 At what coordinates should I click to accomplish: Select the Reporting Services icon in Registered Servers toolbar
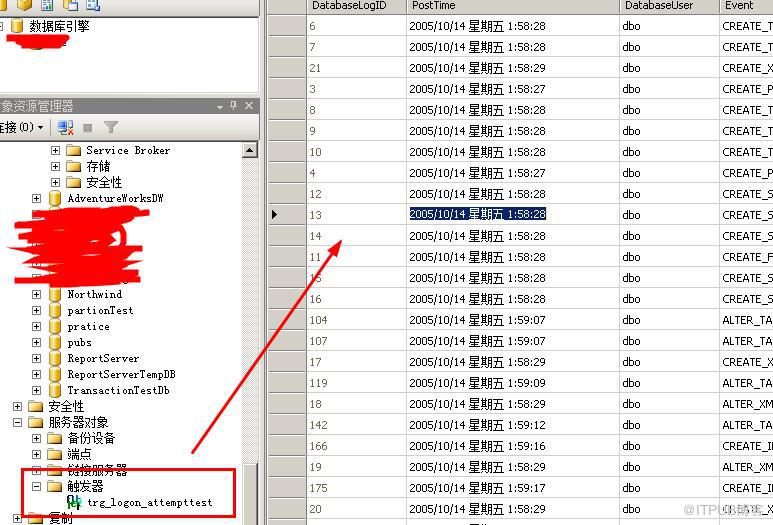click(x=47, y=5)
